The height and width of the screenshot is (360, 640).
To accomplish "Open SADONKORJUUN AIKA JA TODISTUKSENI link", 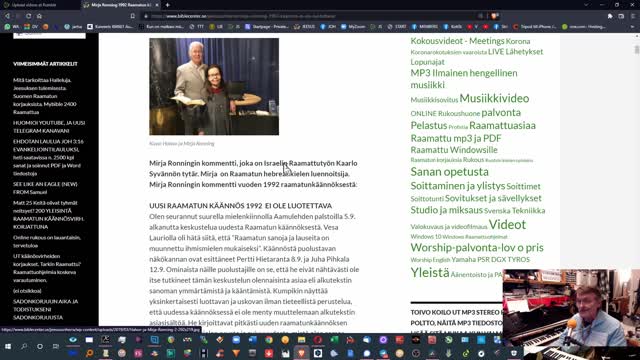I will [45, 309].
